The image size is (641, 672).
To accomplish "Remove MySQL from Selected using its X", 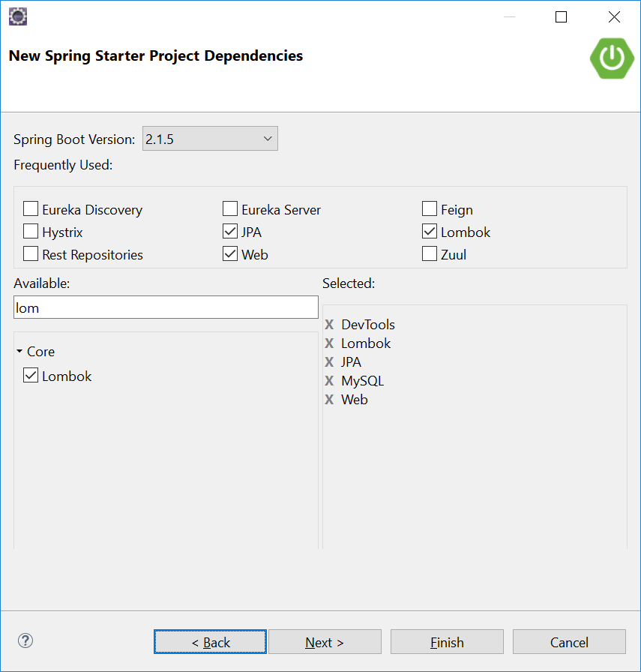I will (x=329, y=380).
